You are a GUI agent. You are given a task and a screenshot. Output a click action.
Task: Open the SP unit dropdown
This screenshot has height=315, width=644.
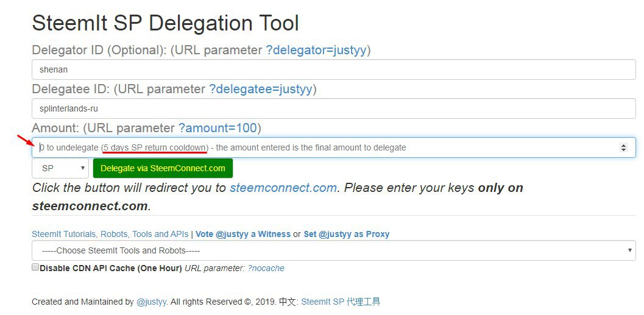60,168
